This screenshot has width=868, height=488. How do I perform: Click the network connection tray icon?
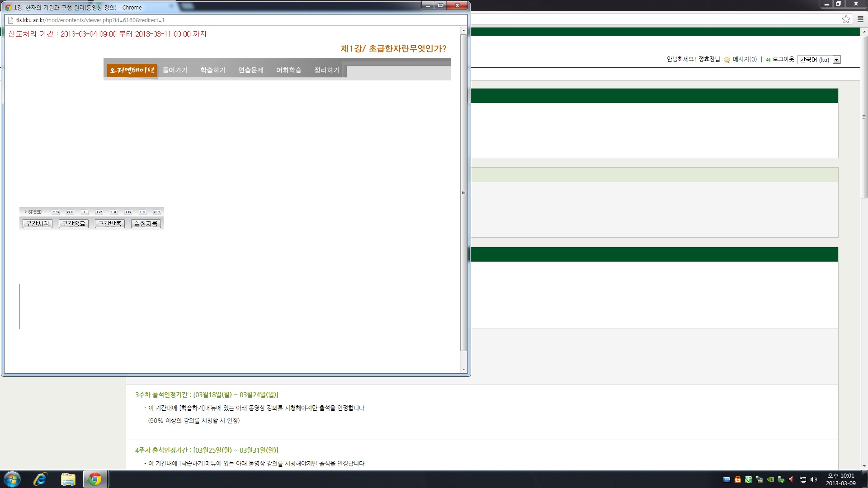coord(803,479)
